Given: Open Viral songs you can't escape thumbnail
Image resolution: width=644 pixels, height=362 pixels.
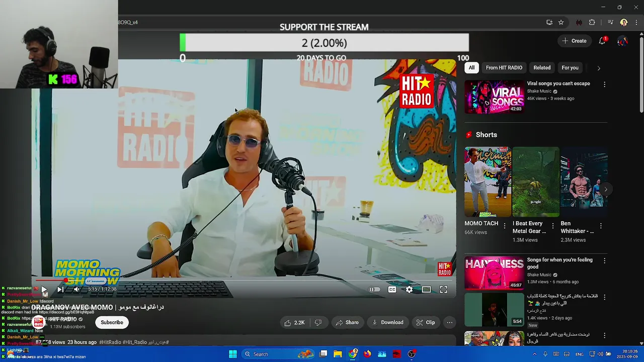Looking at the screenshot, I should (x=494, y=97).
